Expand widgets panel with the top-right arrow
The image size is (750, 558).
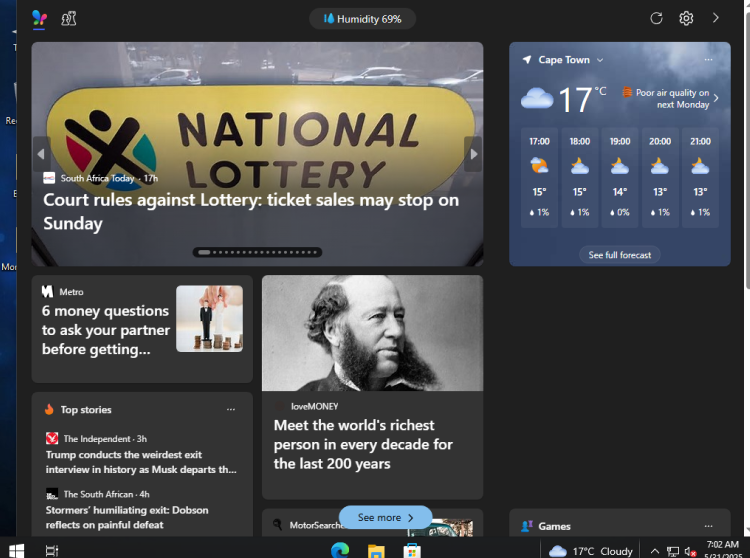pyautogui.click(x=716, y=18)
